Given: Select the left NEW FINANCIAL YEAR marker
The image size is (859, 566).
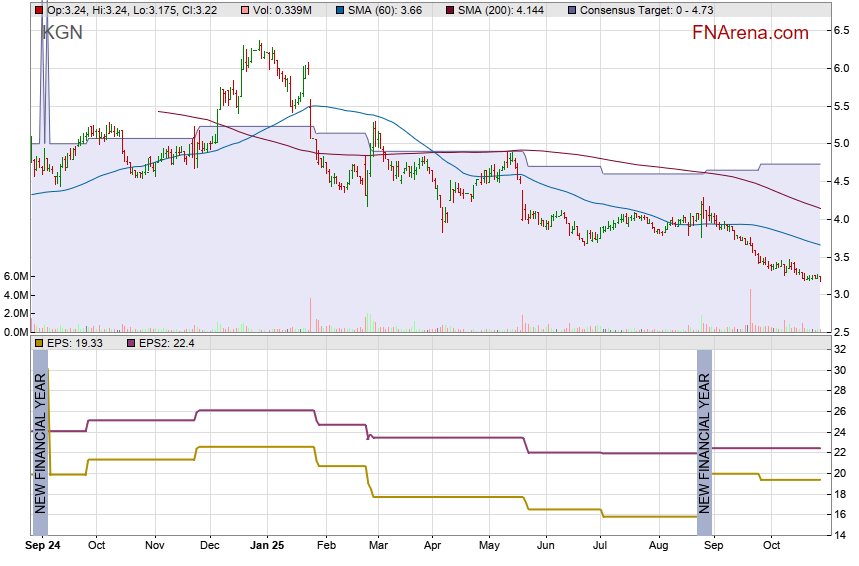Looking at the screenshot, I should 41,442.
